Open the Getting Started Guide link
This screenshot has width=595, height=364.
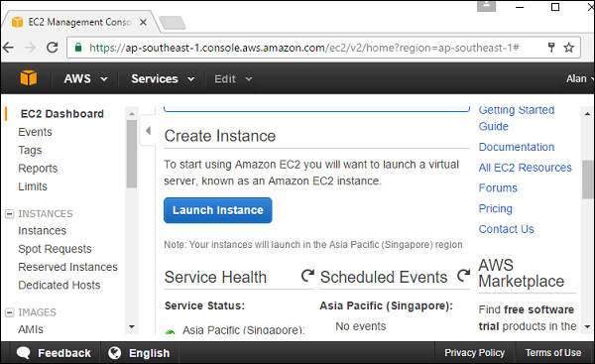coord(517,118)
